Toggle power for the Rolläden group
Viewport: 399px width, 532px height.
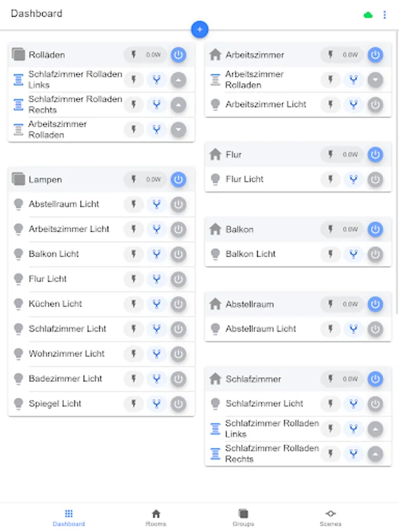click(178, 55)
